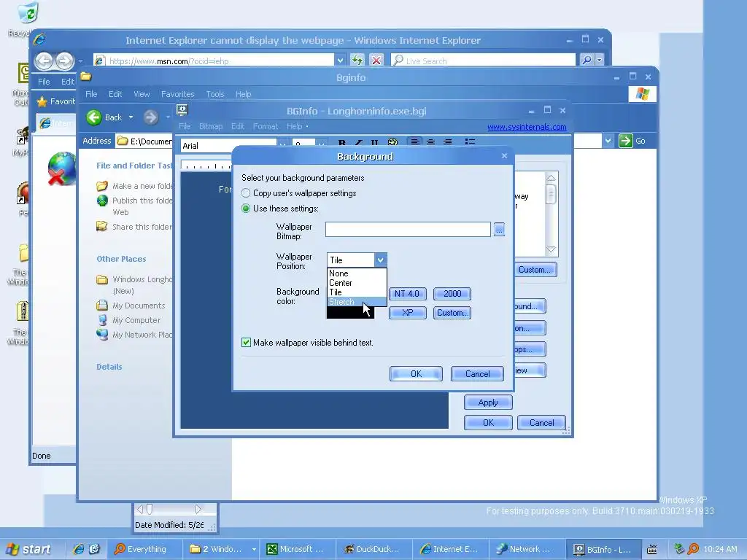Toggle bullet list in BGInfo toolbar

click(x=470, y=142)
